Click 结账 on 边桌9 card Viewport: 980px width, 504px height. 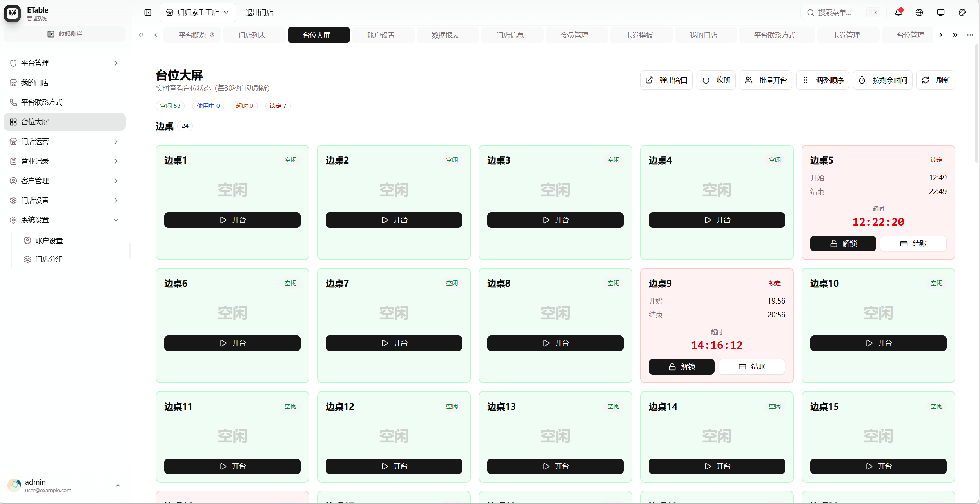point(752,367)
